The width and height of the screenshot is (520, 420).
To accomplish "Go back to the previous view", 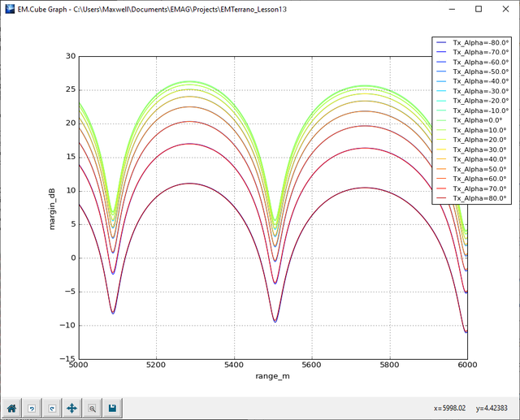I will coord(32,408).
